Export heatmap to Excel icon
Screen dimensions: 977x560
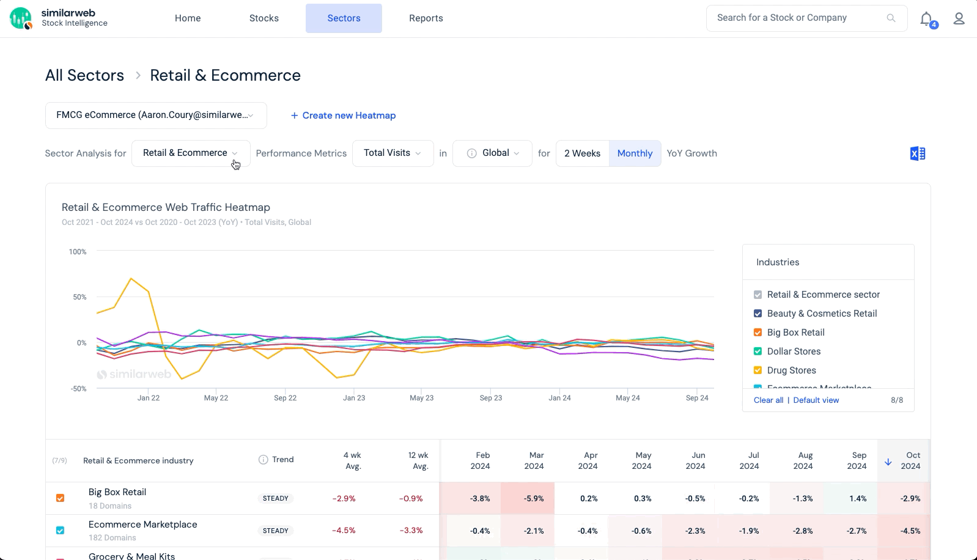pyautogui.click(x=917, y=153)
